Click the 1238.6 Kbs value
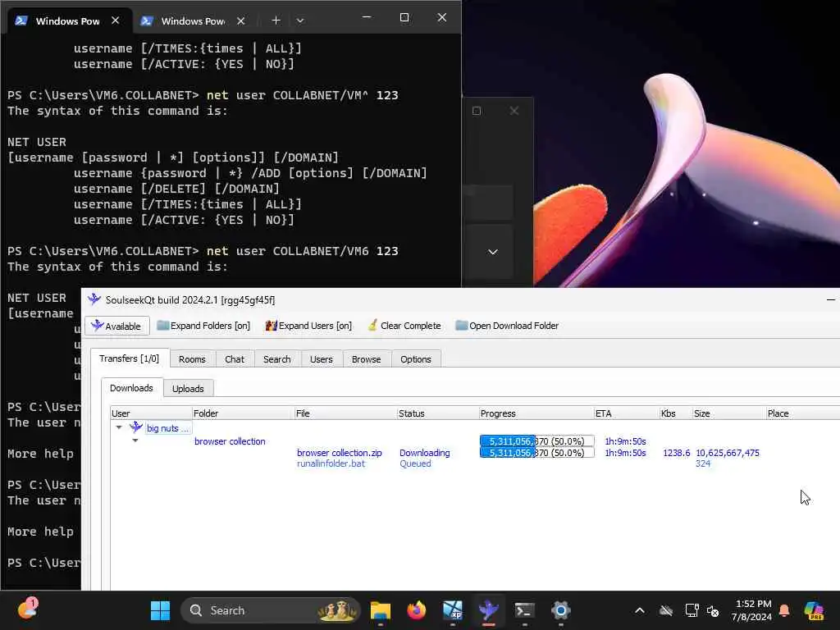Viewport: 840px width, 630px height. [x=677, y=453]
